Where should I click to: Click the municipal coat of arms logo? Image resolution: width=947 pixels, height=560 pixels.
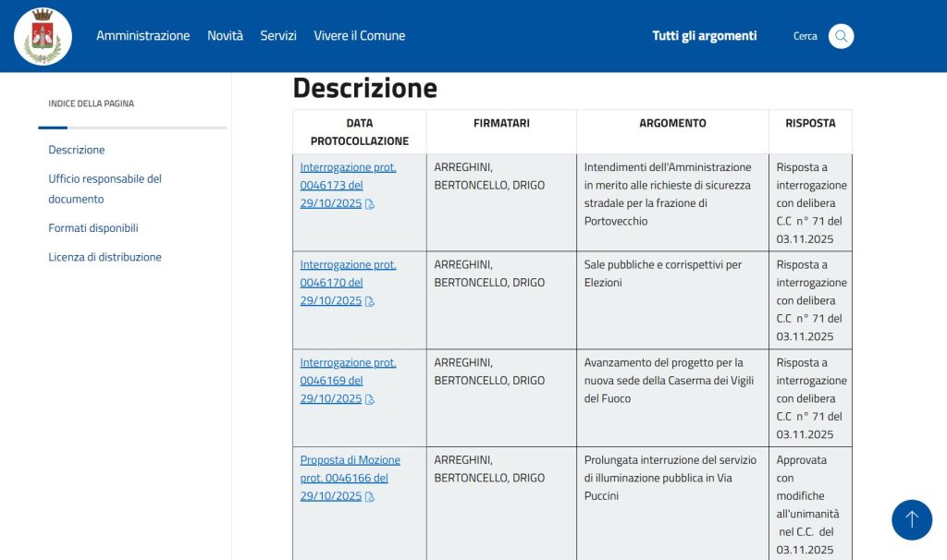43,36
